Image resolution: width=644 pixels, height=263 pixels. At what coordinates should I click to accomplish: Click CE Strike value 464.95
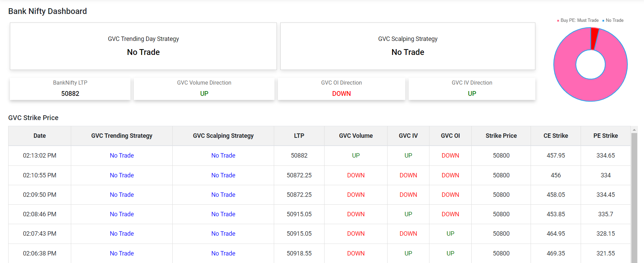pyautogui.click(x=556, y=234)
